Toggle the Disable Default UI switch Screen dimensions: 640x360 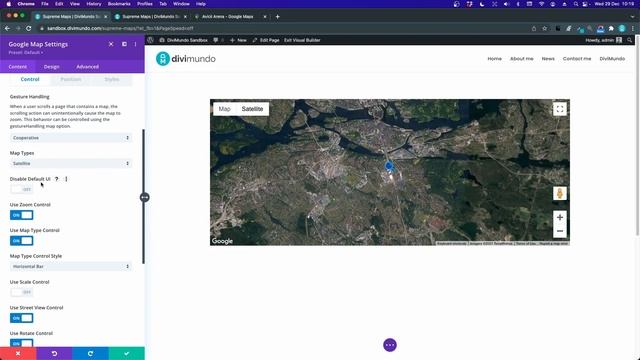pos(21,189)
